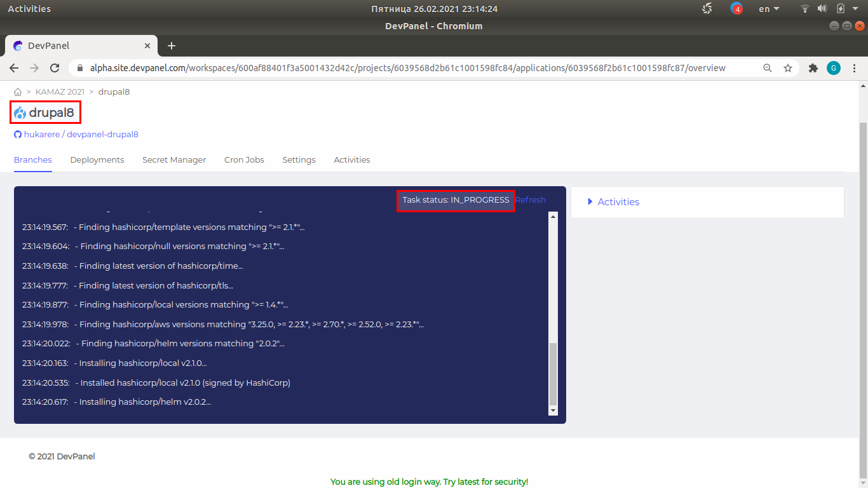Open the browser extensions puzzle icon

click(813, 68)
